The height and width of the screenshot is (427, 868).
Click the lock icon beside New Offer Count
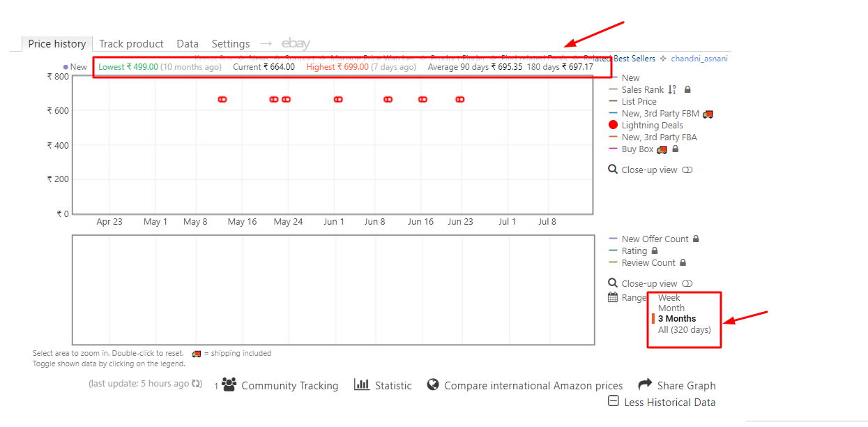point(696,239)
